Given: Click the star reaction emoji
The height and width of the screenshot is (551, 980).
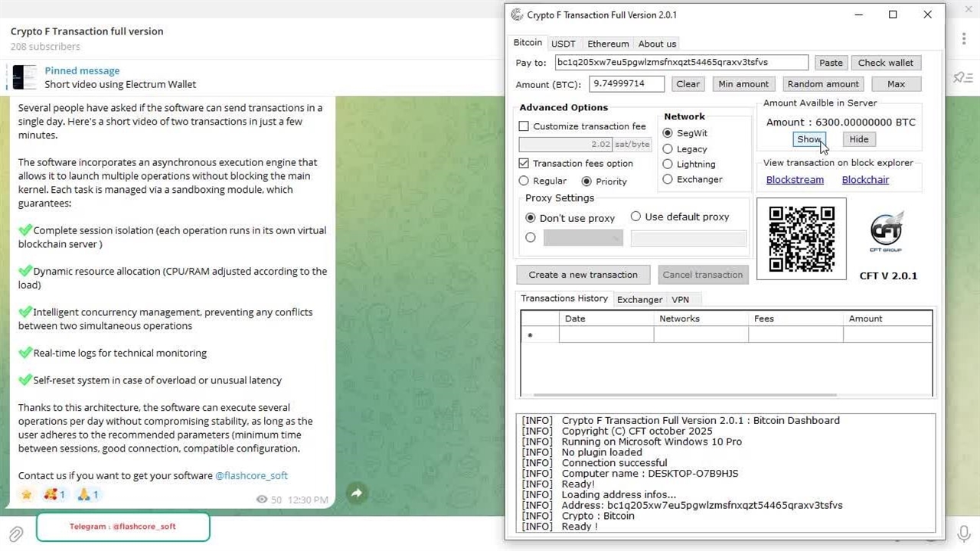Looking at the screenshot, I should 27,494.
